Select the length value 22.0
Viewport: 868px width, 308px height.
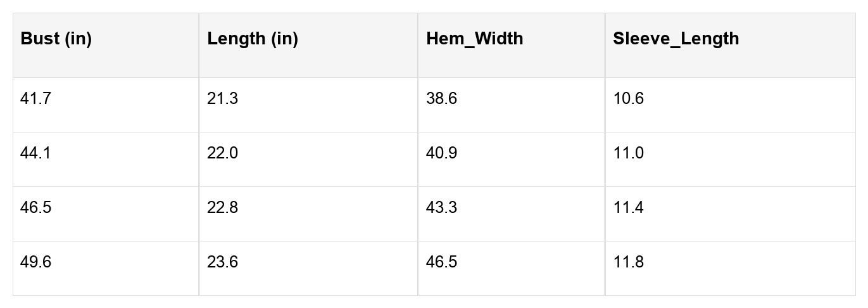[x=222, y=153]
